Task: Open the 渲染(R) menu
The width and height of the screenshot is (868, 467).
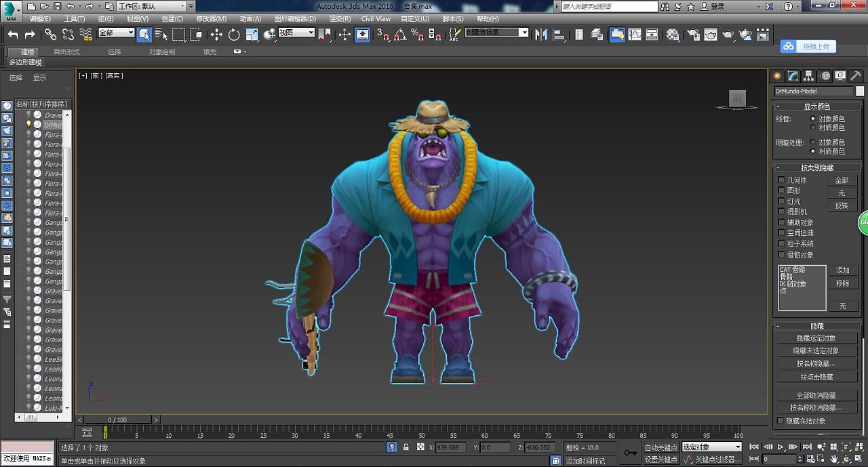Action: pyautogui.click(x=340, y=19)
